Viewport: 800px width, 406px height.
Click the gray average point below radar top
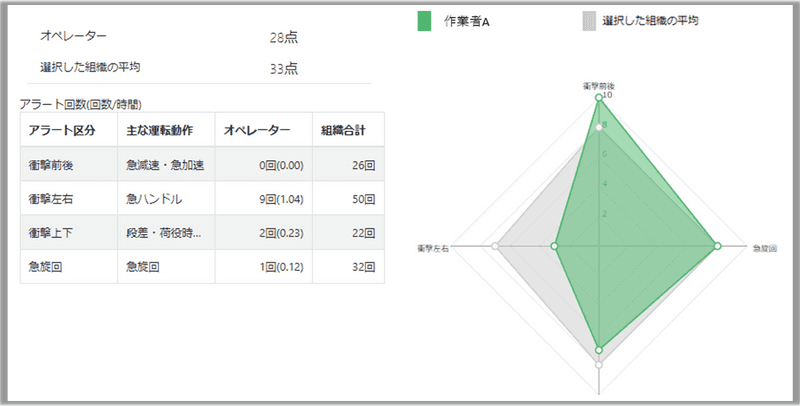[x=599, y=128]
